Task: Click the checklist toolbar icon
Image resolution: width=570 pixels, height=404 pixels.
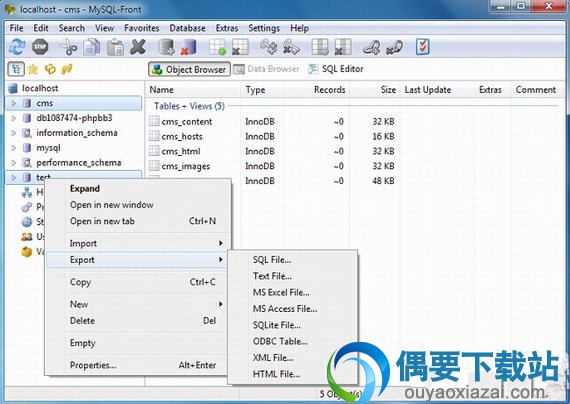Action: tap(423, 47)
